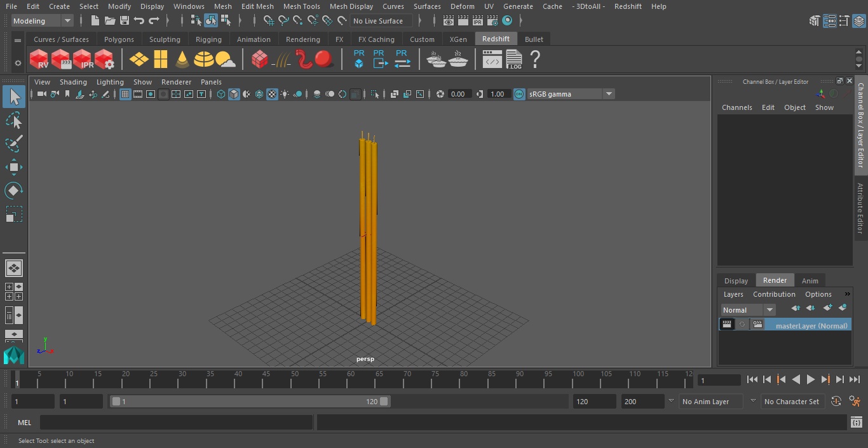This screenshot has width=868, height=448.
Task: Switch to the Display layer tab
Action: pos(736,281)
